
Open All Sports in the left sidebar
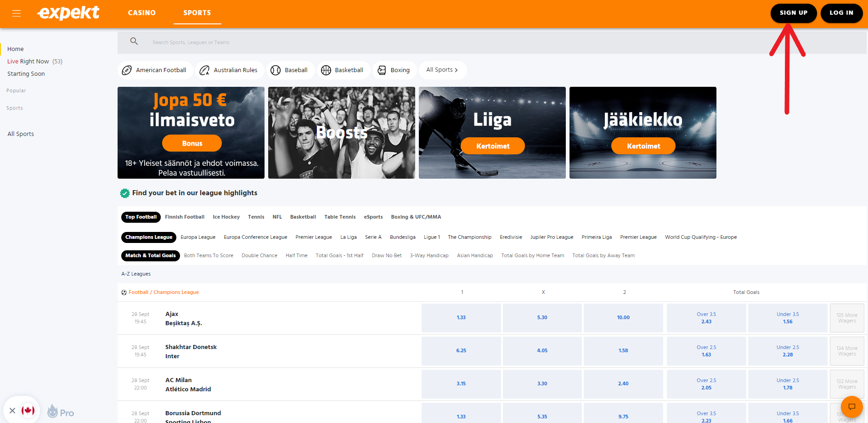tap(21, 134)
